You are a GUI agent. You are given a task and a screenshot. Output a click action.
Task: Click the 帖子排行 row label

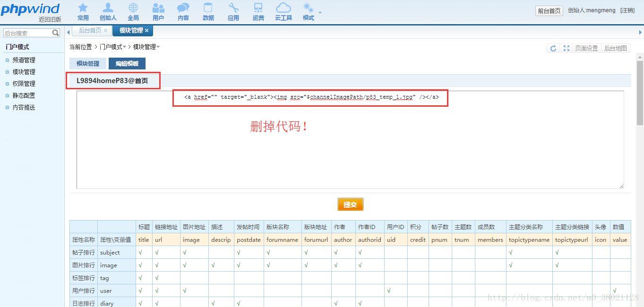(x=84, y=253)
